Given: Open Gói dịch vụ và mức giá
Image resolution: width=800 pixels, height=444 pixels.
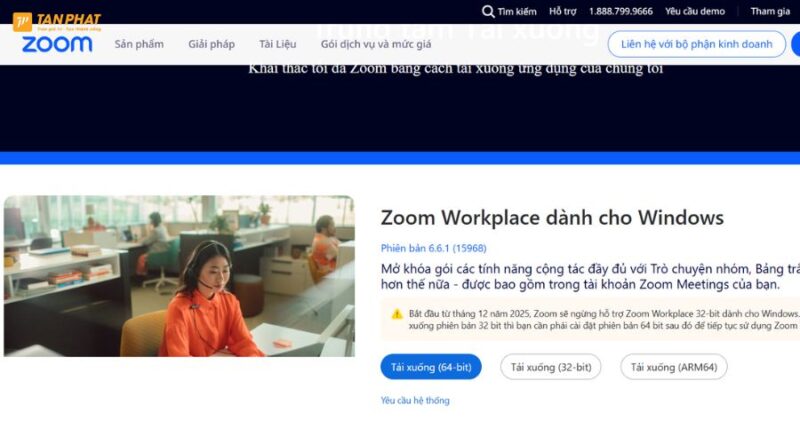Looking at the screenshot, I should coord(376,44).
